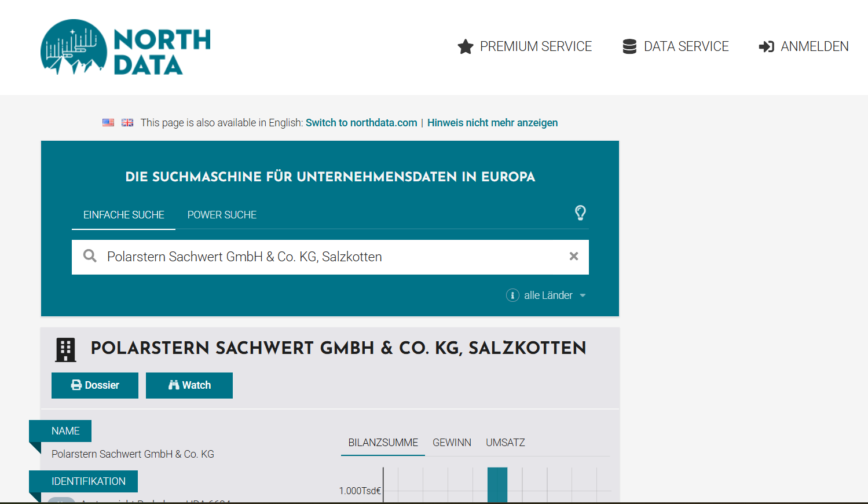
Task: Switch to the Power Suche tab
Action: click(x=222, y=215)
